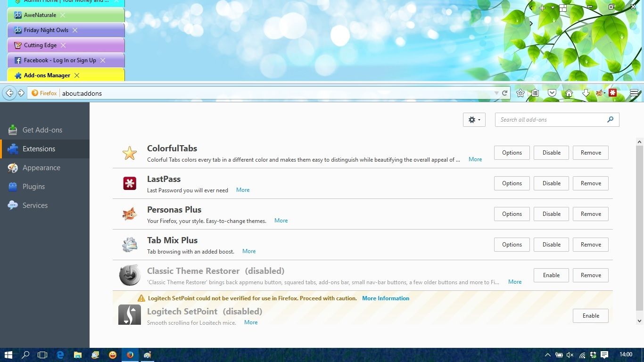Viewport: 644px width, 362px height.
Task: Remove the Personas Plus extension
Action: (x=591, y=214)
